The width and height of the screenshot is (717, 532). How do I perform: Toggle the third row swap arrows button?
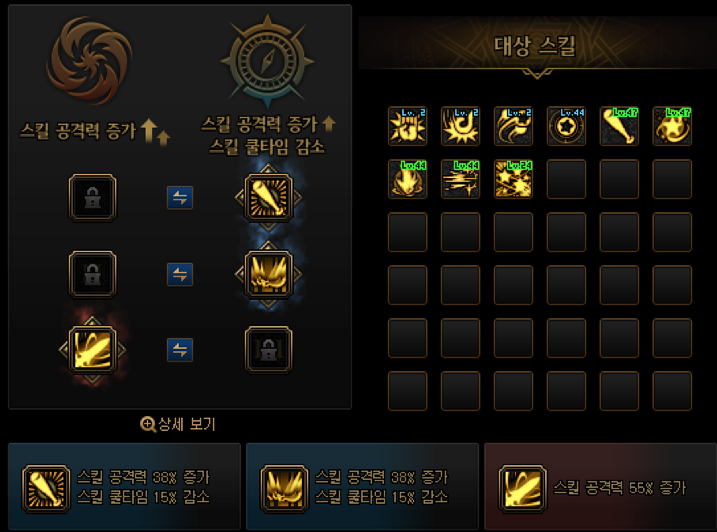click(180, 350)
